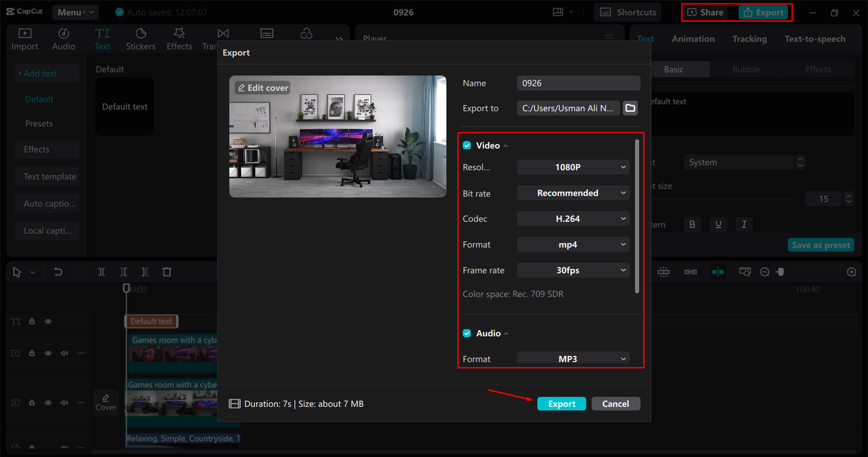Image resolution: width=868 pixels, height=457 pixels.
Task: Click the timeline zoom-in plus icon
Action: pos(852,272)
